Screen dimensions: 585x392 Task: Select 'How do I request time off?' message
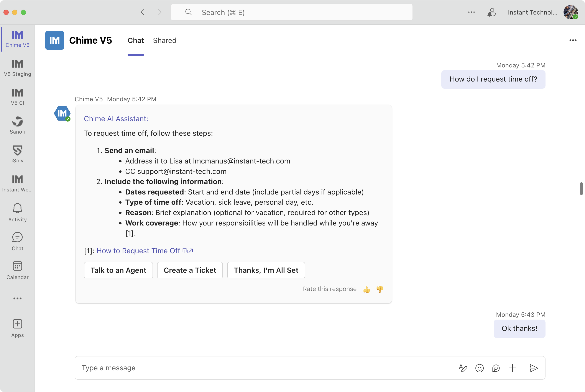tap(493, 79)
